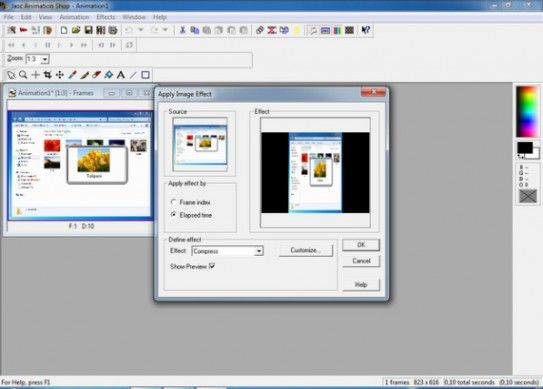
Task: Click the context Help arrow-question icon
Action: 365,30
